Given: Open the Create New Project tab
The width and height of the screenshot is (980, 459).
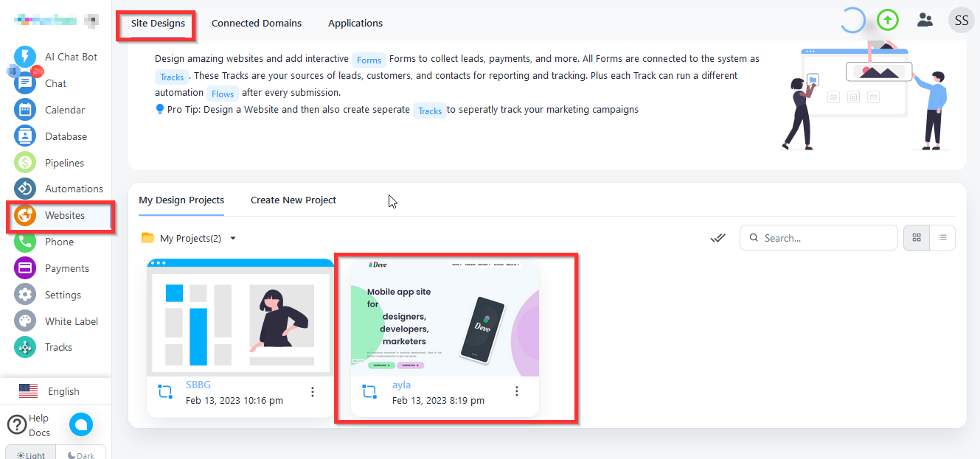Looking at the screenshot, I should pos(293,200).
